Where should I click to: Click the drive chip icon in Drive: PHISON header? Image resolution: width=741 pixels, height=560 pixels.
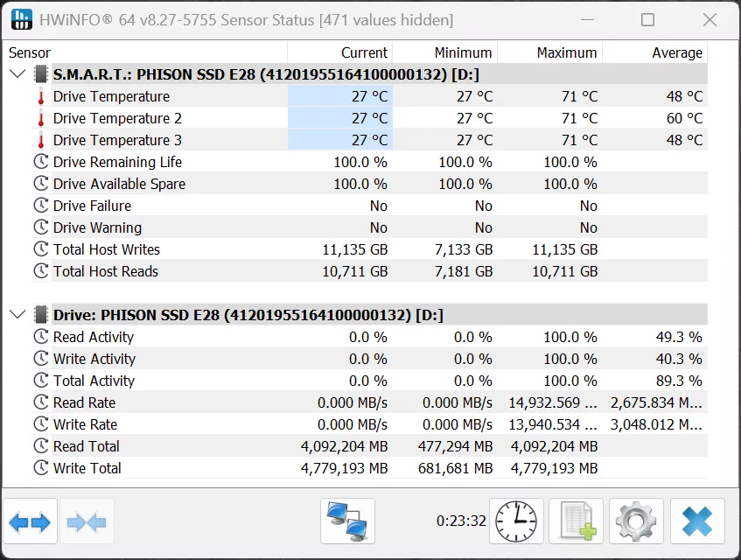[41, 315]
